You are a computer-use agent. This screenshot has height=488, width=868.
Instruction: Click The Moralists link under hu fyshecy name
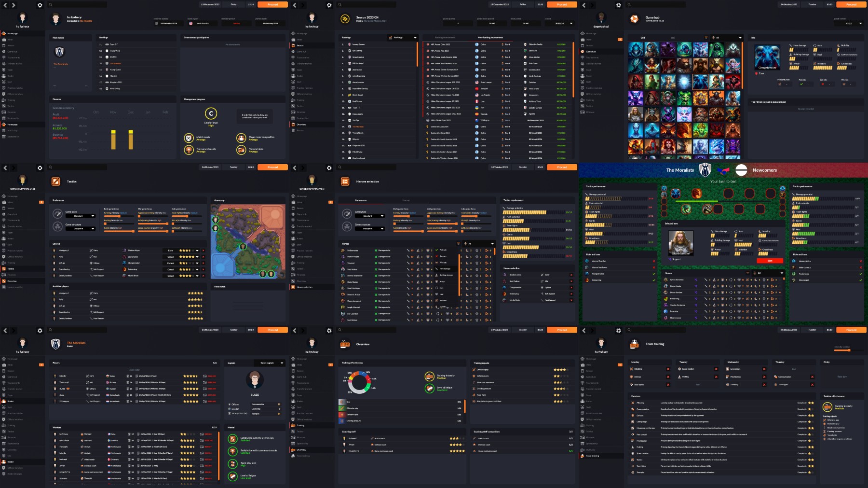(x=86, y=21)
